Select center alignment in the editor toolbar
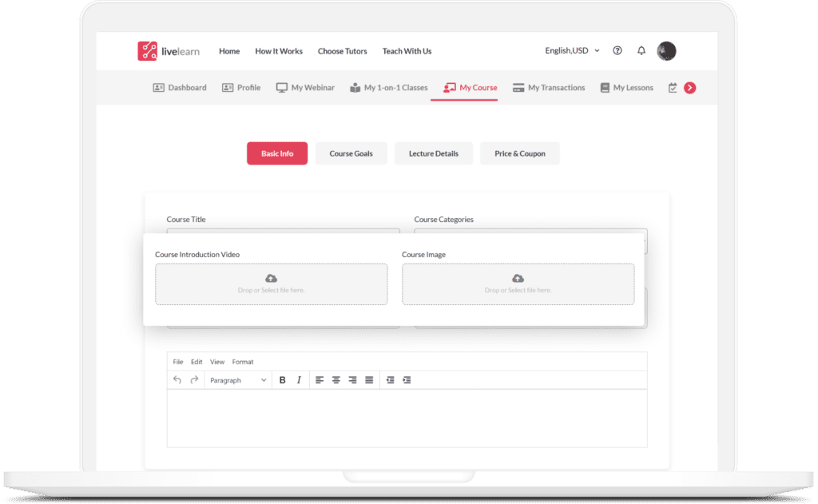This screenshot has height=504, width=818. pos(336,379)
